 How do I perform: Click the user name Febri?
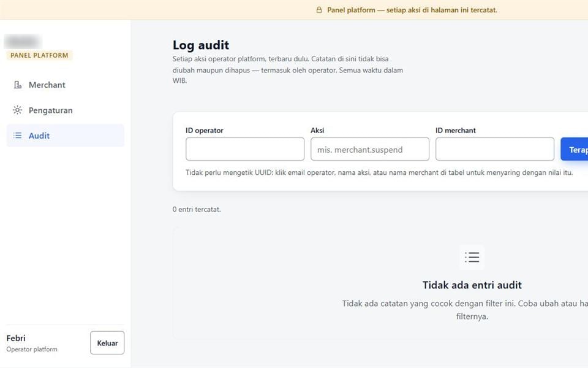(x=16, y=338)
